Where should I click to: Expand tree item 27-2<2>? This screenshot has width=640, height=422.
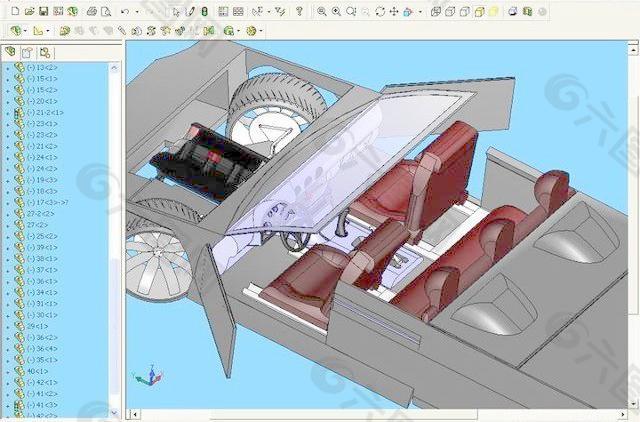pos(8,214)
